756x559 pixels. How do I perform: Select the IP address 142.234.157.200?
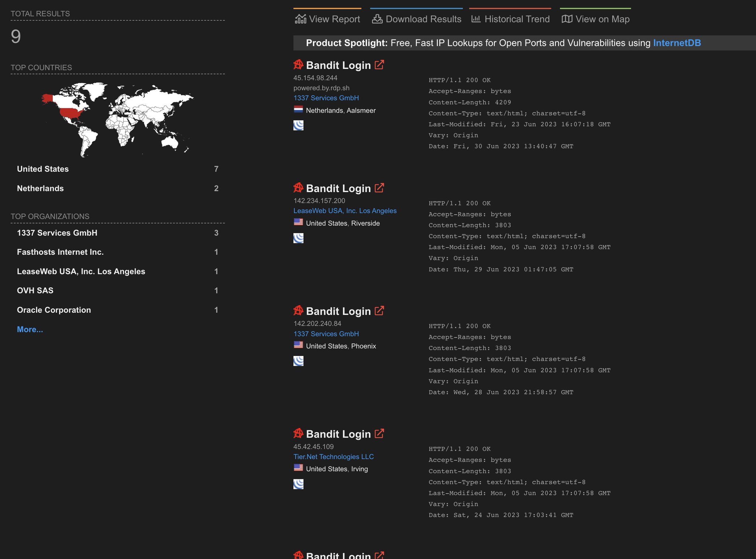pos(319,200)
